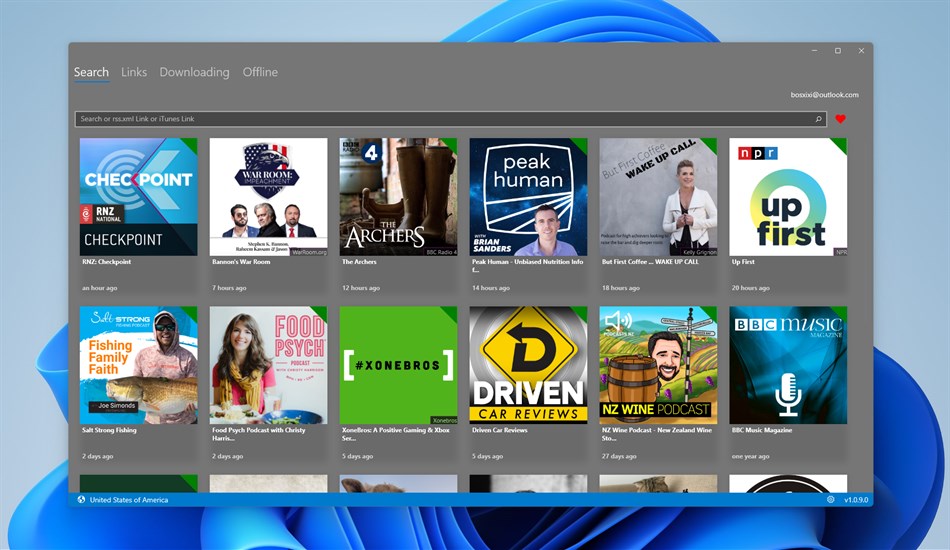Click the bosxixi@outlook.com account label
The width and height of the screenshot is (950, 550).
point(825,94)
